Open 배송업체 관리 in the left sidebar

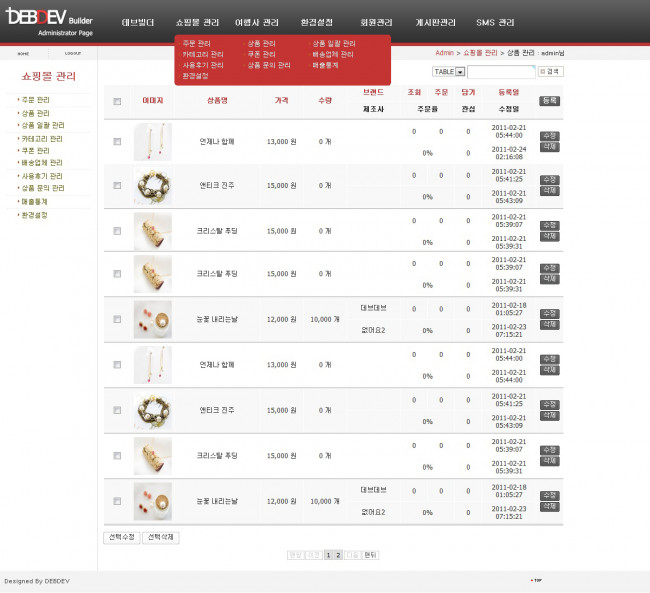[42, 163]
